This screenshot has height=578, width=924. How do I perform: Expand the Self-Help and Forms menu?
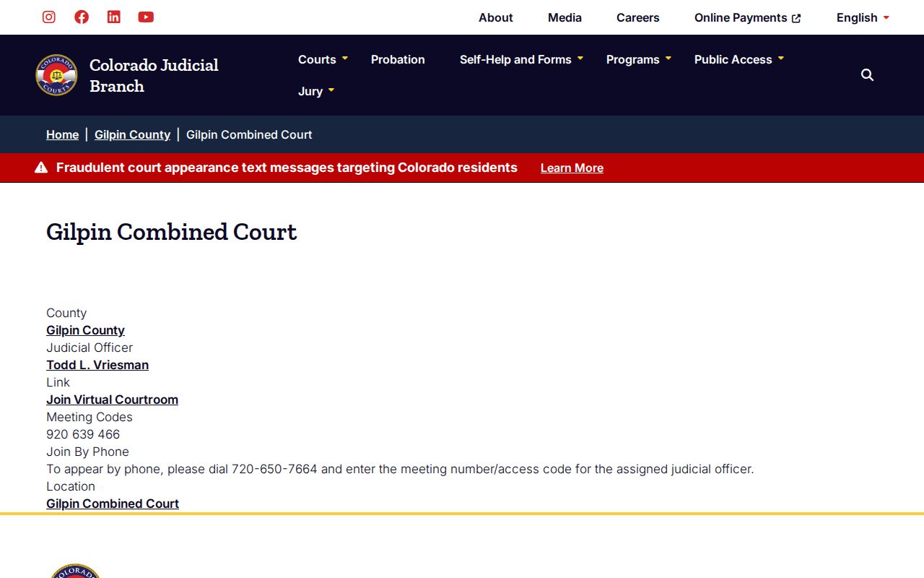[521, 59]
